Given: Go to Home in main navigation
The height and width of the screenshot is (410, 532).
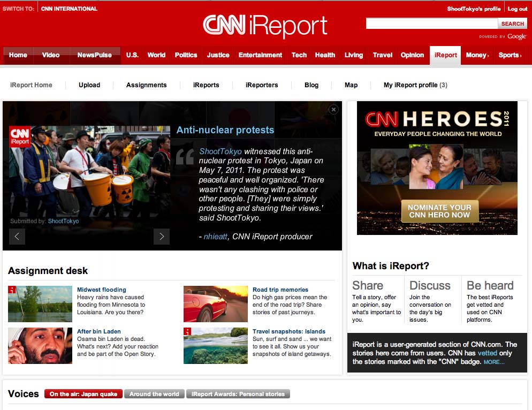Looking at the screenshot, I should pyautogui.click(x=18, y=55).
